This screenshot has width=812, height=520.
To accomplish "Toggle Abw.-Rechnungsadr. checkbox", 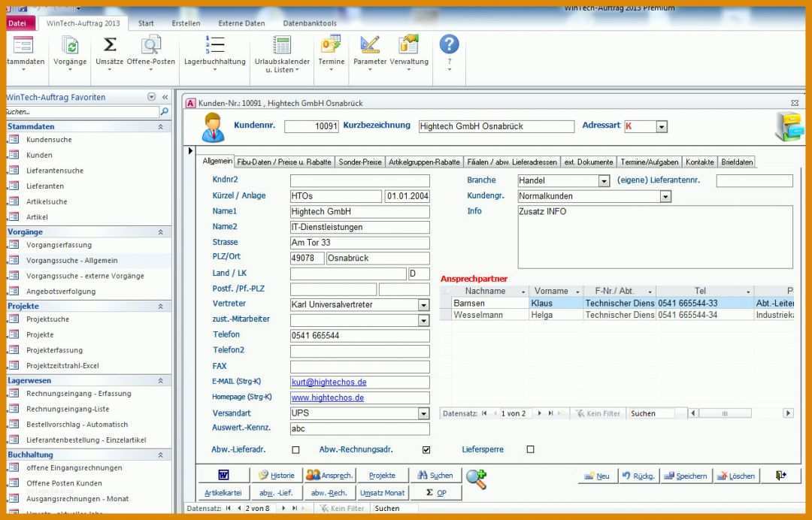I will pos(426,449).
